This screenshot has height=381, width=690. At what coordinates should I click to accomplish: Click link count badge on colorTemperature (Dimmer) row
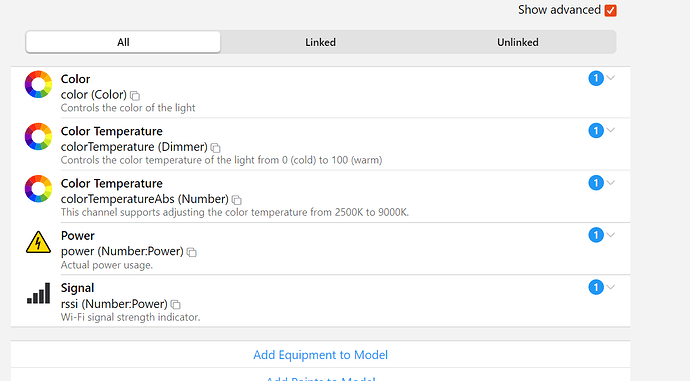click(x=596, y=130)
